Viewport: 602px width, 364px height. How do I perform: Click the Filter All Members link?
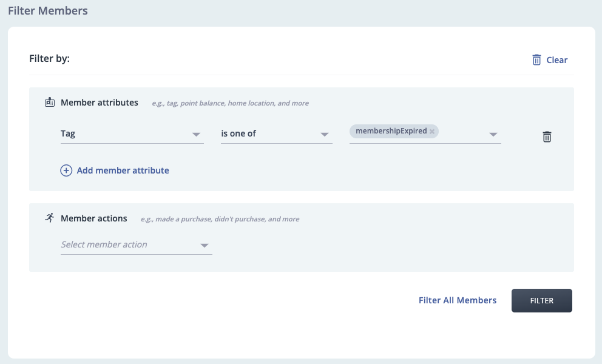457,300
